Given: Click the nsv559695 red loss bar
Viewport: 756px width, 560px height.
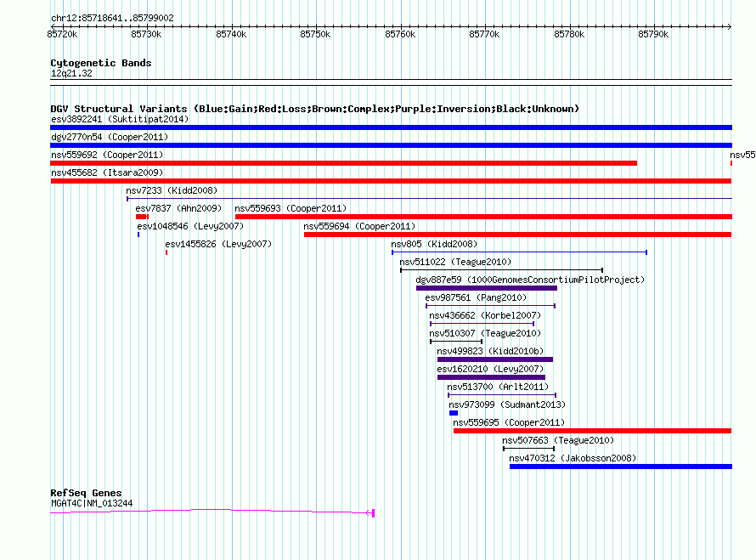Looking at the screenshot, I should [x=593, y=431].
